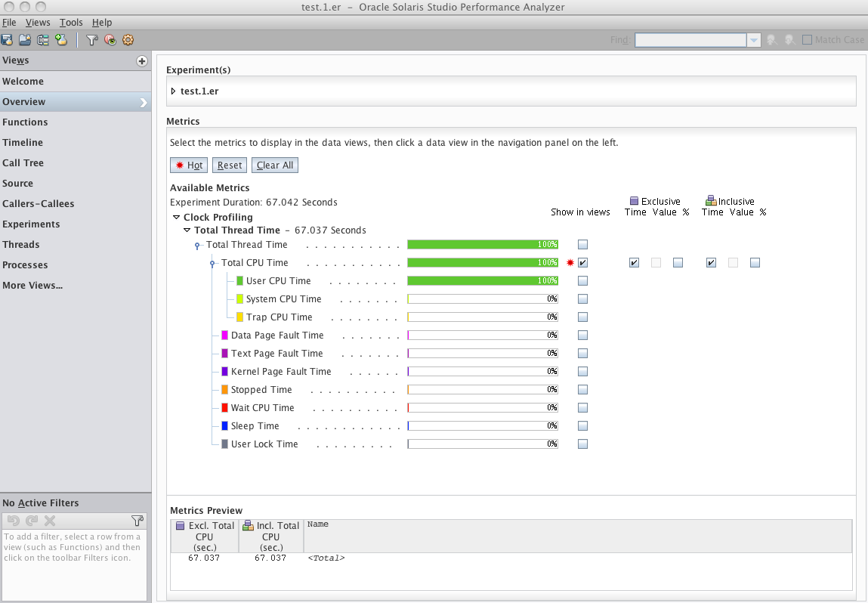868x603 pixels.
Task: Toggle Inclusive Time checkbox for Total CPU Time
Action: tap(712, 262)
